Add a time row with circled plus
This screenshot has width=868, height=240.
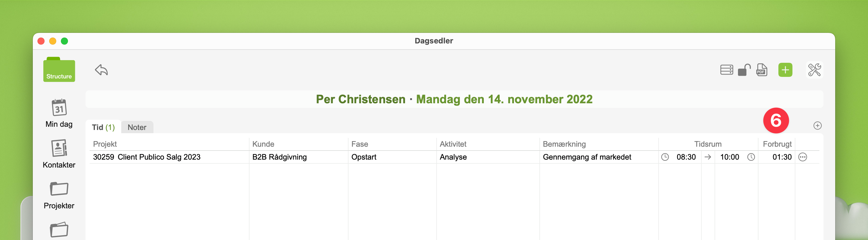[817, 126]
